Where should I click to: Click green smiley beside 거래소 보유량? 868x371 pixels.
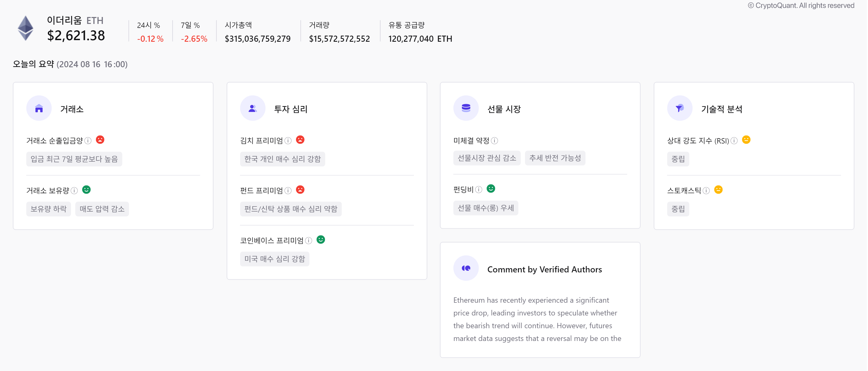click(87, 189)
